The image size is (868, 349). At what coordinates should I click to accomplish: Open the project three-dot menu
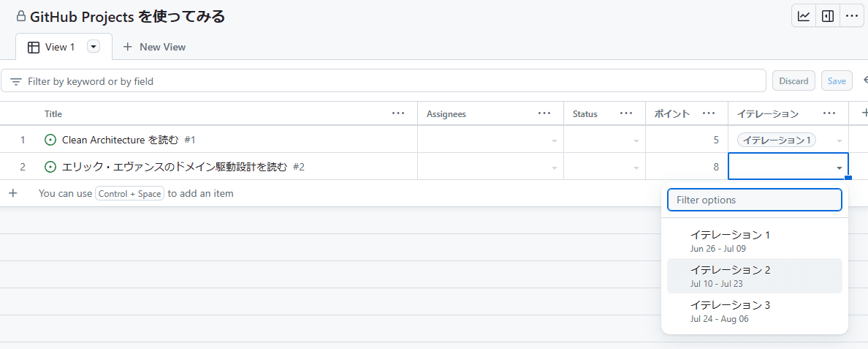pos(852,16)
